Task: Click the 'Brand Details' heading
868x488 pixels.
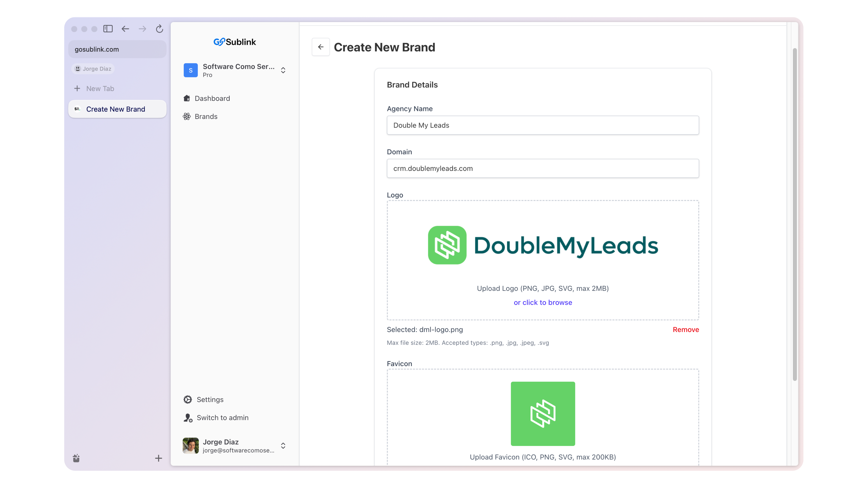Action: [412, 85]
